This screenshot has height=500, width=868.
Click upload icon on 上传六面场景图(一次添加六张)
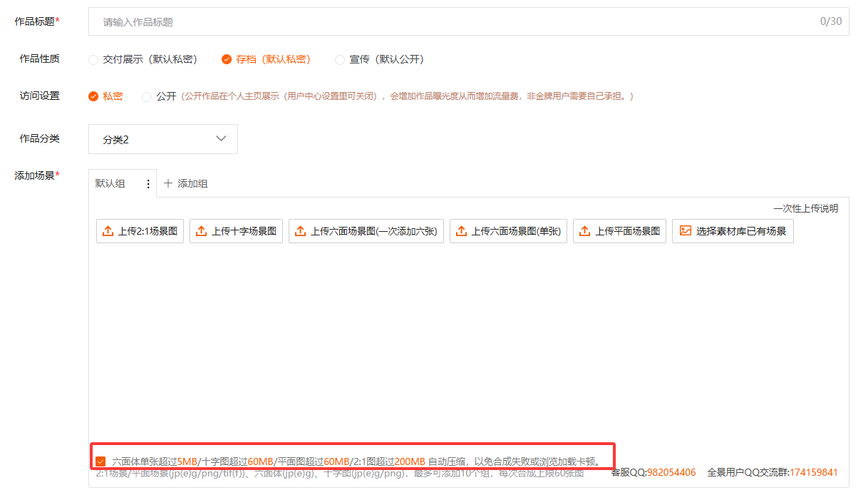(x=301, y=231)
